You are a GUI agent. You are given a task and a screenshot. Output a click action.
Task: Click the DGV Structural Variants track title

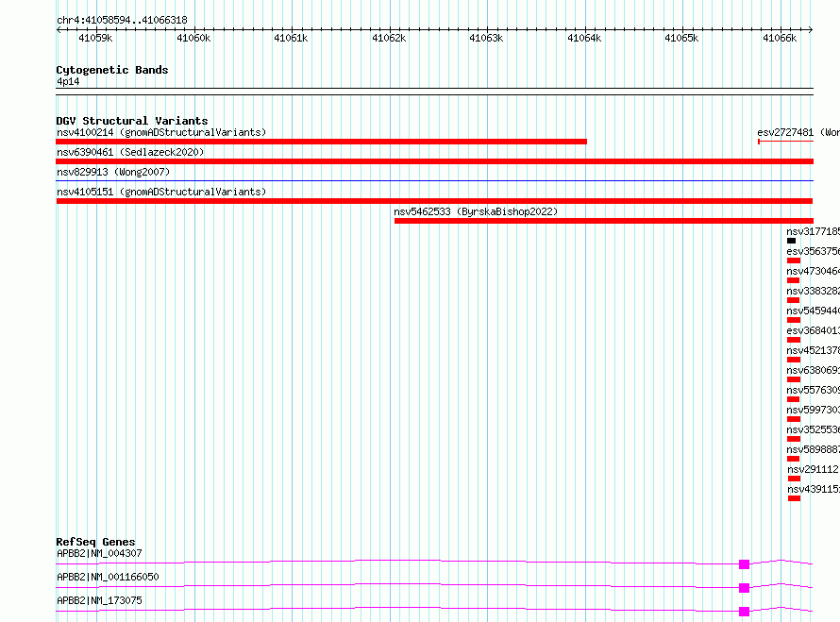point(132,121)
